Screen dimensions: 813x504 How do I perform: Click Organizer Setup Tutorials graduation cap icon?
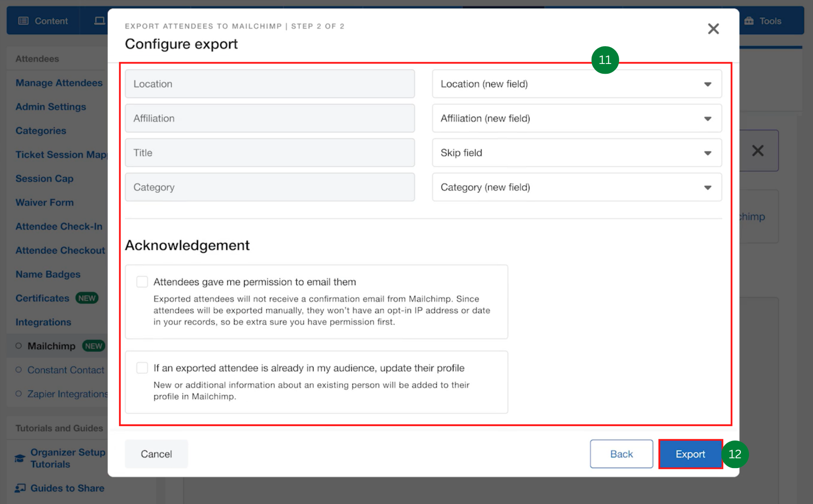point(20,458)
